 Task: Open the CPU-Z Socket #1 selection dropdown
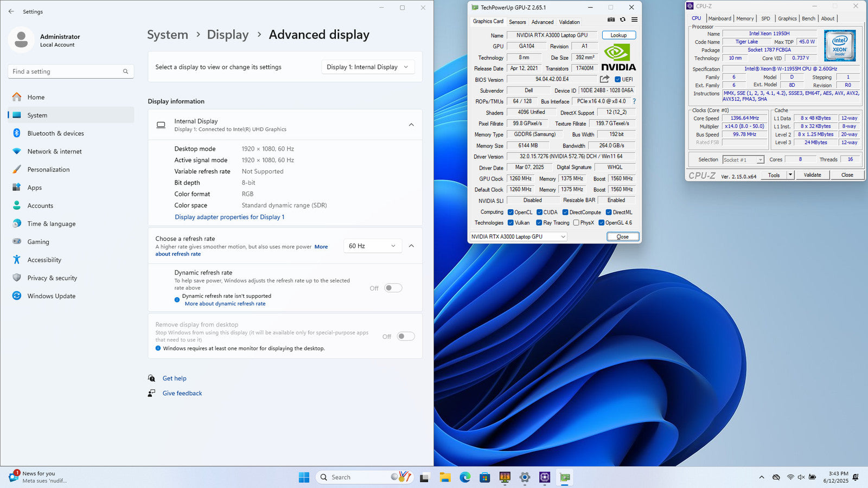743,159
